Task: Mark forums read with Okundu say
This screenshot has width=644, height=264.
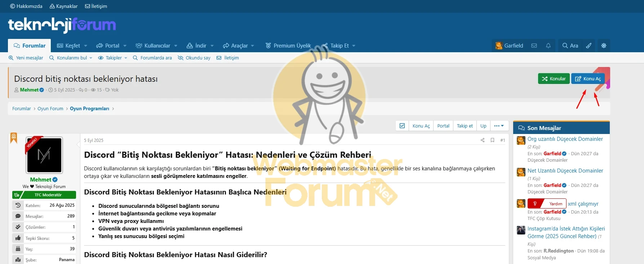Action: point(194,58)
